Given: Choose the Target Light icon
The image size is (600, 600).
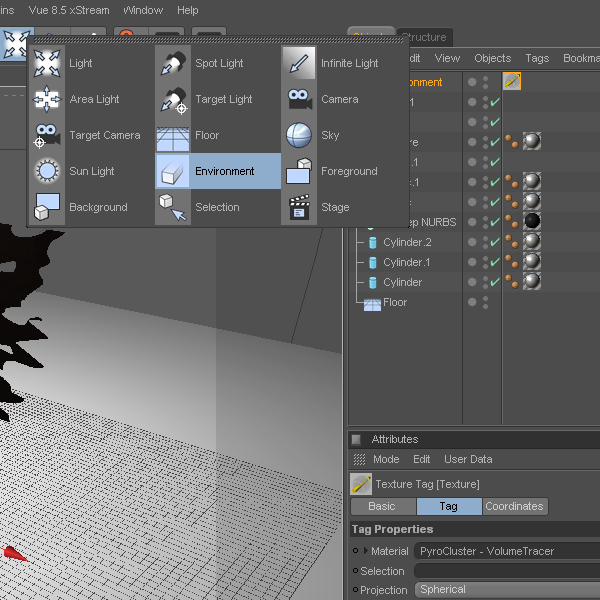Looking at the screenshot, I should coord(173,99).
